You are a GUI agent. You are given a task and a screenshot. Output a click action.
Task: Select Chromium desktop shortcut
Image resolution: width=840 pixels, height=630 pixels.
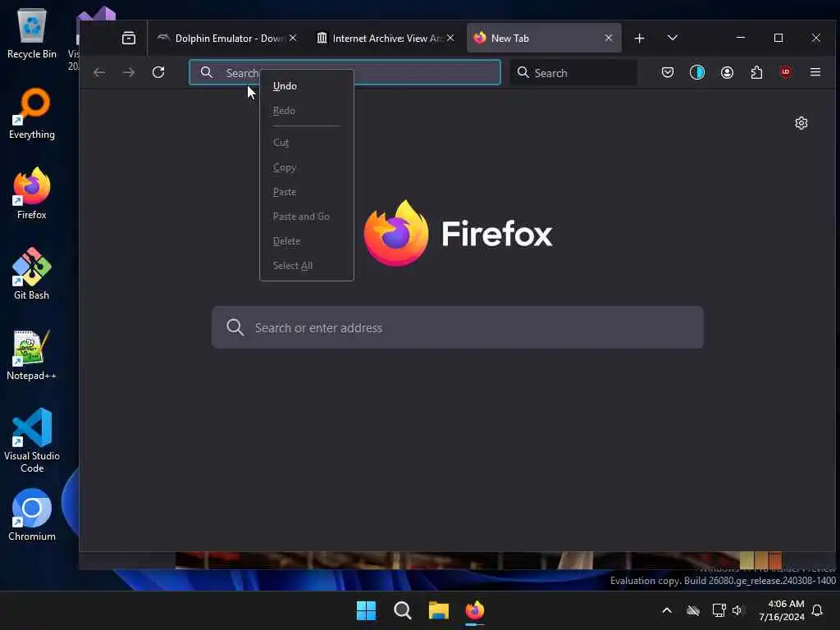[x=32, y=515]
